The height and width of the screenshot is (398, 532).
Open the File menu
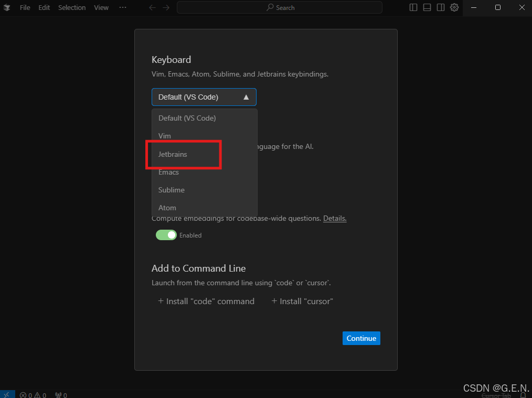coord(25,7)
